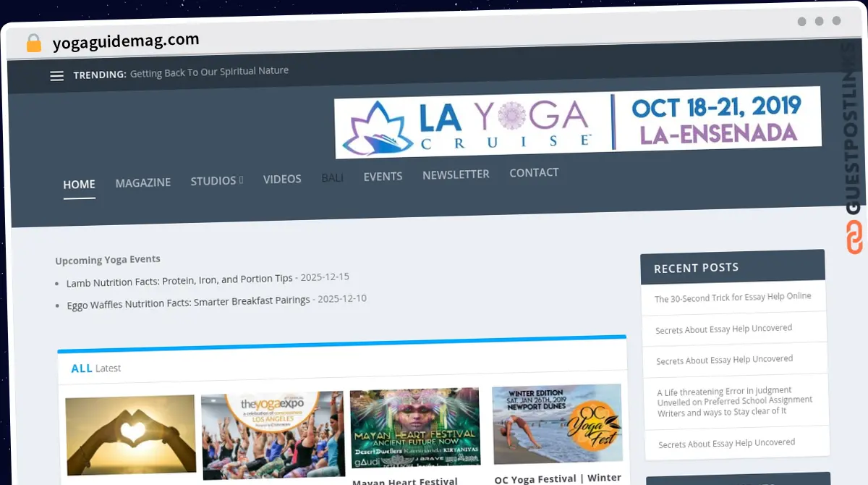Open the MAGAZINE menu item
Viewport: 868px width, 485px height.
[143, 182]
